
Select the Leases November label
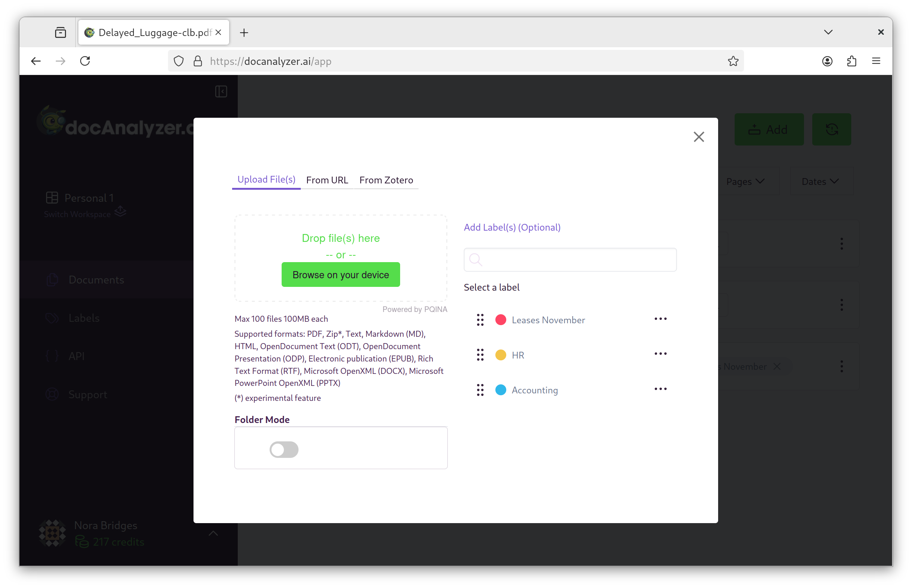(548, 320)
